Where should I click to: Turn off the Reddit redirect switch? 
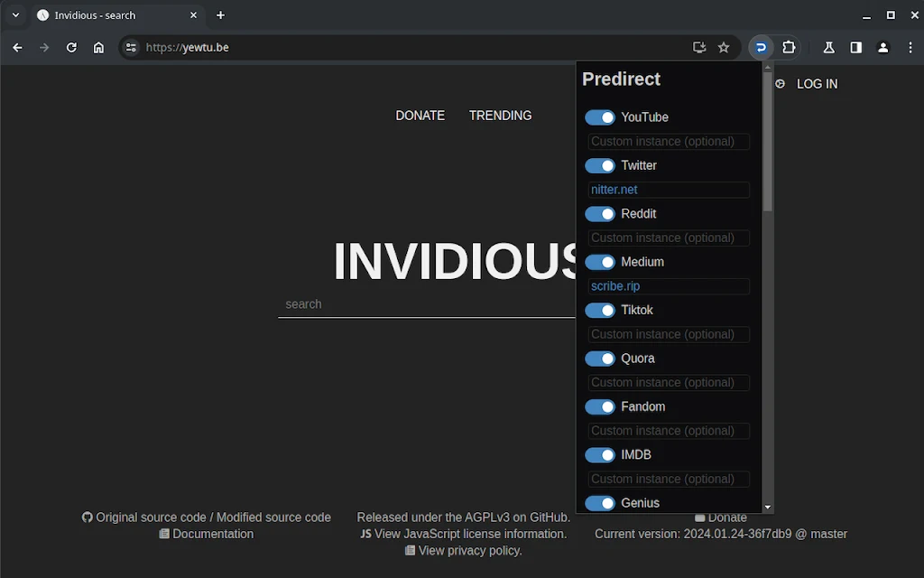coord(599,214)
